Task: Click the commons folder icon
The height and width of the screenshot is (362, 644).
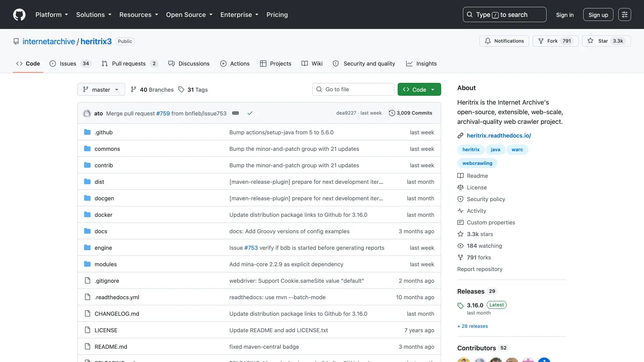Action: [87, 149]
